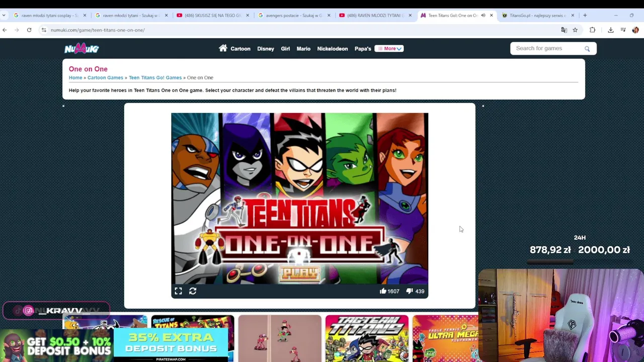Open the tab search dropdown arrow
The width and height of the screenshot is (644, 362).
[4, 16]
